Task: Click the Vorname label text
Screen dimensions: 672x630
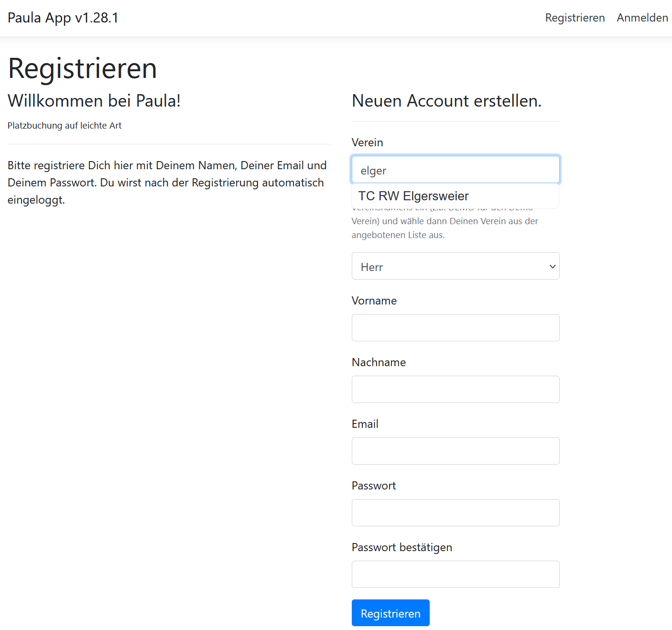Action: coord(374,301)
